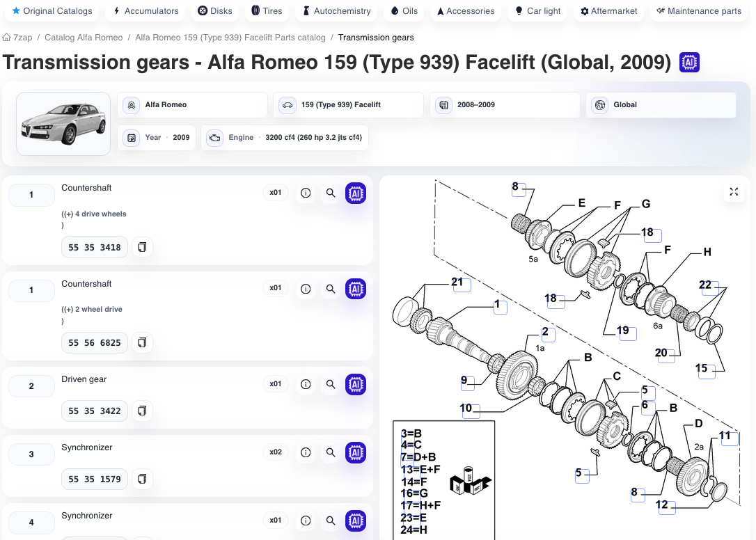756x540 pixels.
Task: Go to 7zap home breadcrumb
Action: pos(17,38)
